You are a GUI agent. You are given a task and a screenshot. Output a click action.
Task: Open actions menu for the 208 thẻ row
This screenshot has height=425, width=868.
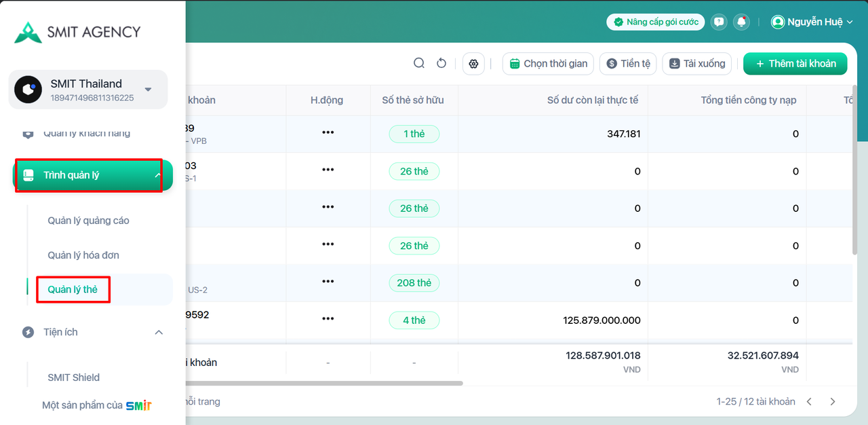pos(328,282)
